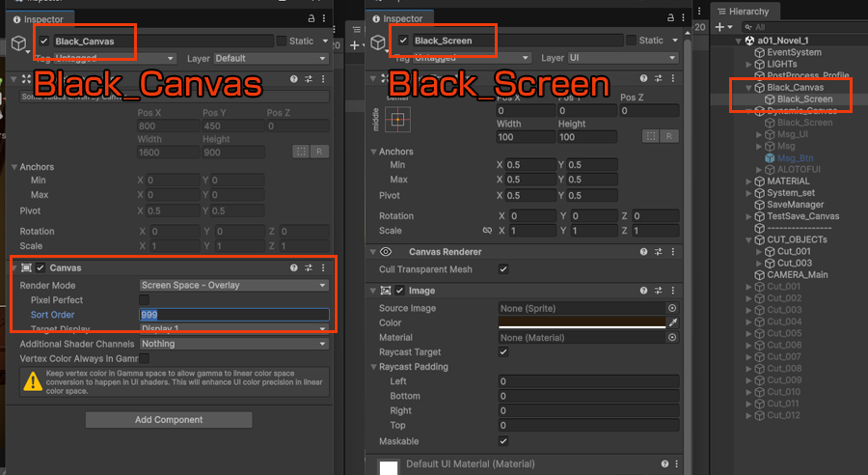Disable the Raycast Target checkbox
Screen dimensions: 868x475
click(x=502, y=352)
